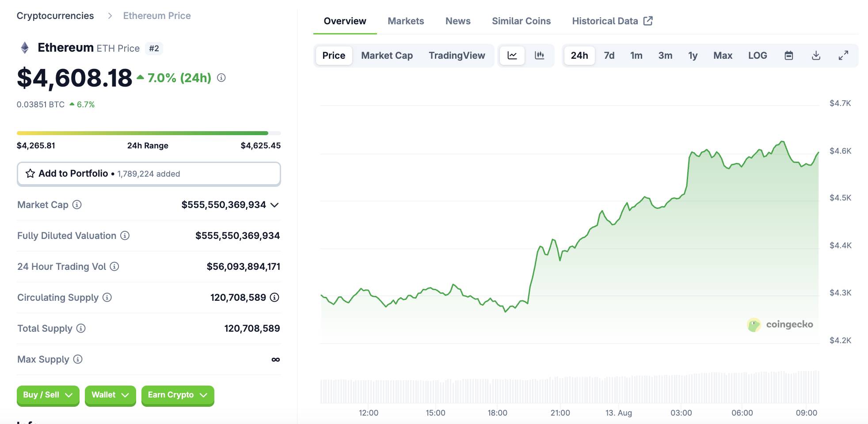Switch to the Similar Coins tab
The image size is (868, 424).
pos(521,21)
